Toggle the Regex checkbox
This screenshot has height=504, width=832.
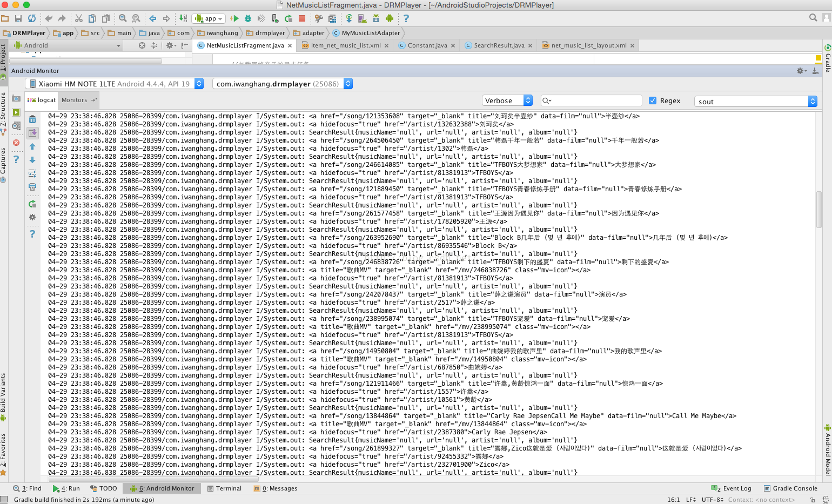pyautogui.click(x=653, y=100)
